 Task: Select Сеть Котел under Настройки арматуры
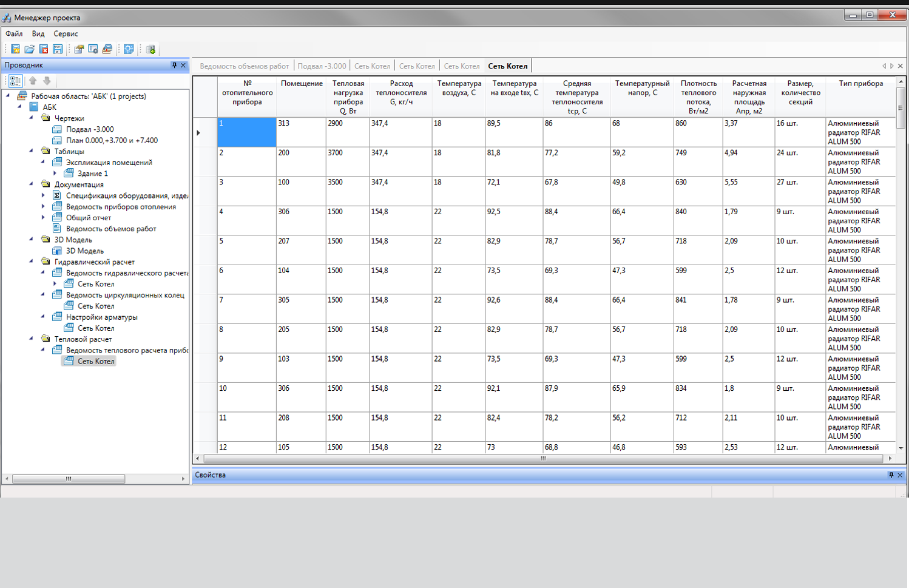[96, 328]
